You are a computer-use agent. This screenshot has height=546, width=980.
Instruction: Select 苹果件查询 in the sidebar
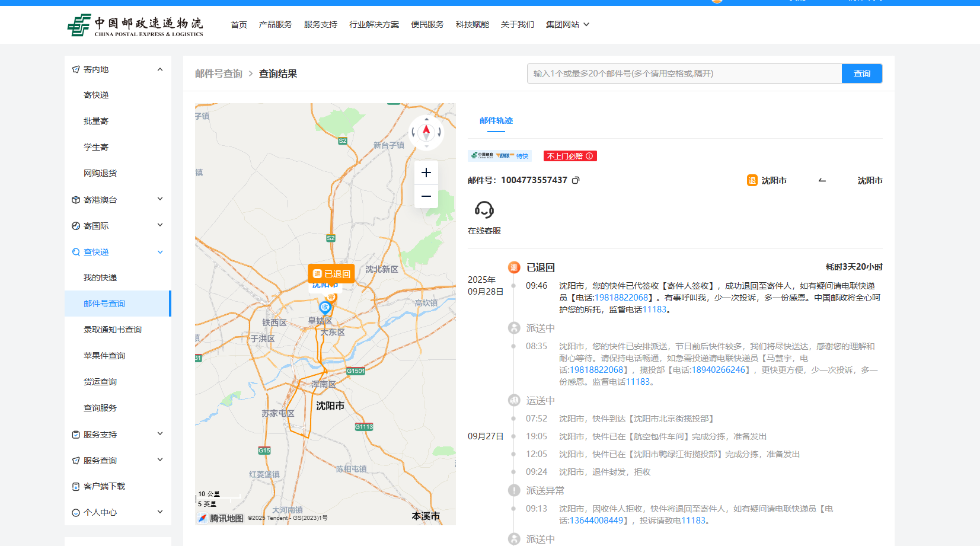tap(104, 356)
